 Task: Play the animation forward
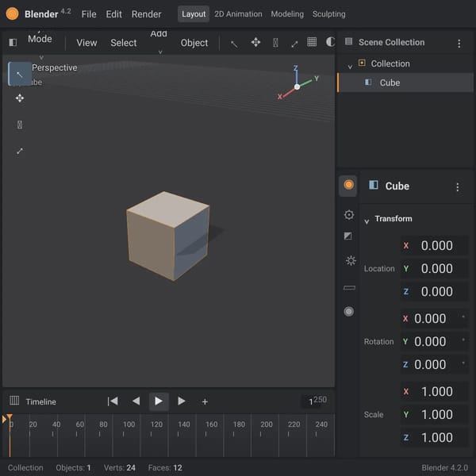[x=159, y=401]
